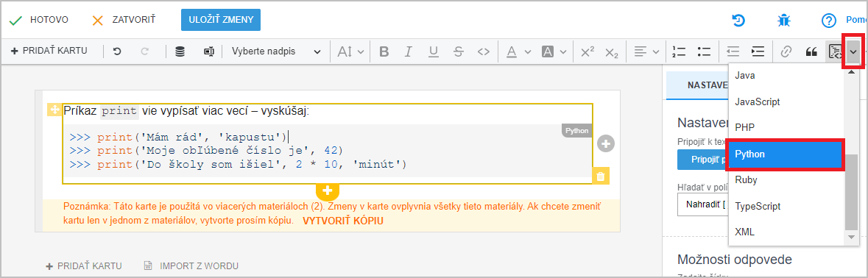Apply subscript formatting
This screenshot has height=278, width=868.
612,51
